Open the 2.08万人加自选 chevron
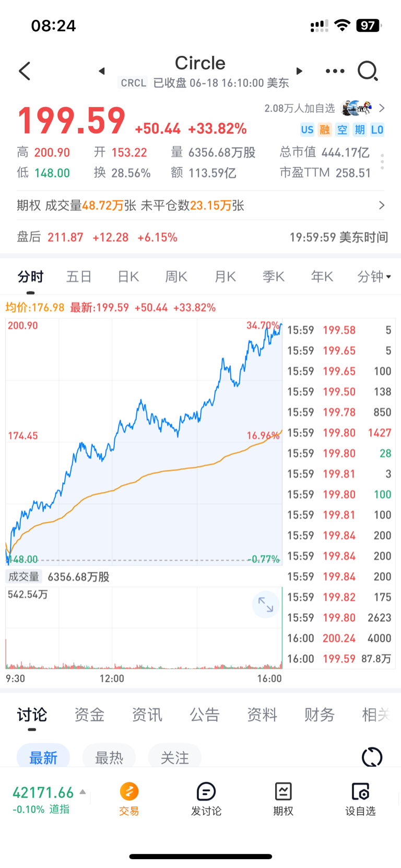The image size is (401, 868). pyautogui.click(x=382, y=108)
